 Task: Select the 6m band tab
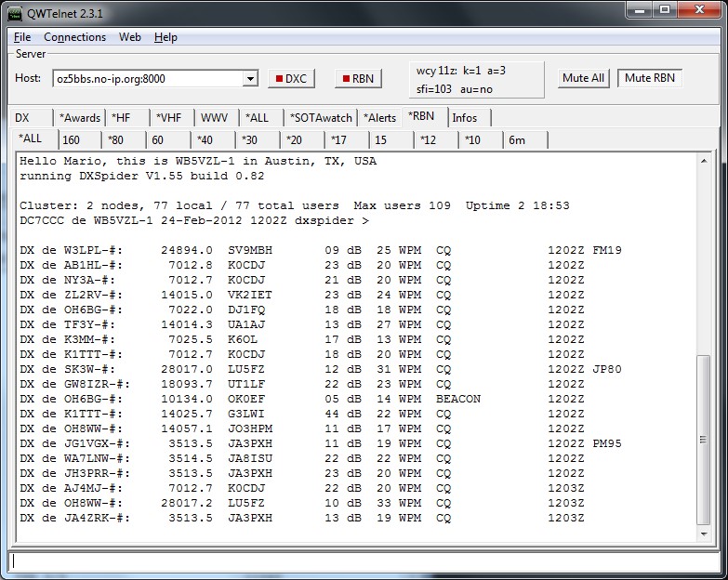(x=516, y=140)
